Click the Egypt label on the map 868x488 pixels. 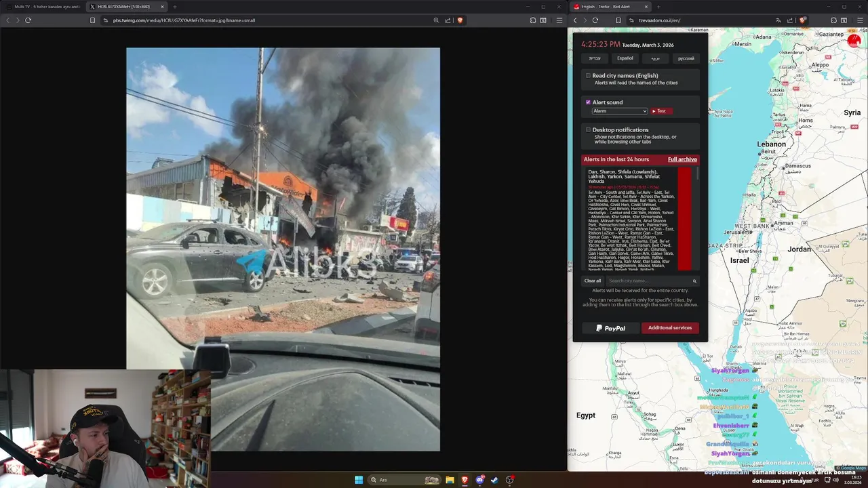(585, 415)
